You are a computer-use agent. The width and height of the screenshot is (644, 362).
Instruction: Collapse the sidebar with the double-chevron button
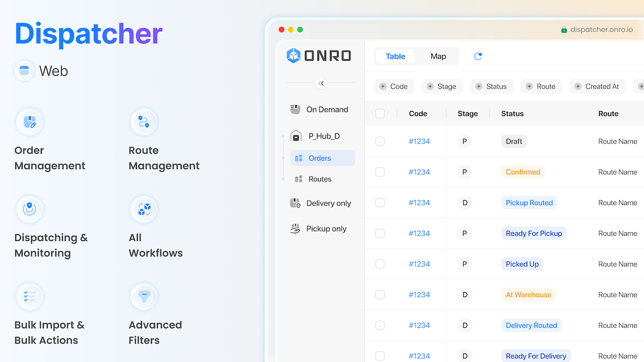(321, 83)
